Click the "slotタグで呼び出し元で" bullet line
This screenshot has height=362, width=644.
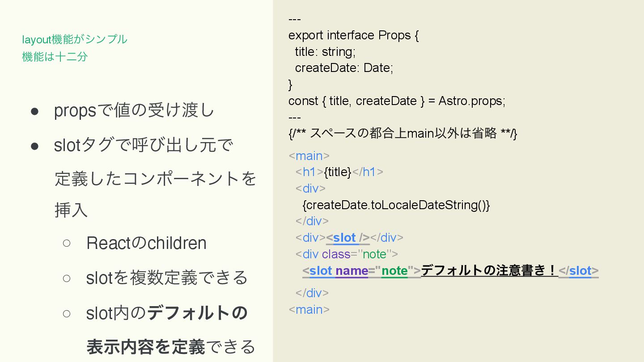point(143,145)
